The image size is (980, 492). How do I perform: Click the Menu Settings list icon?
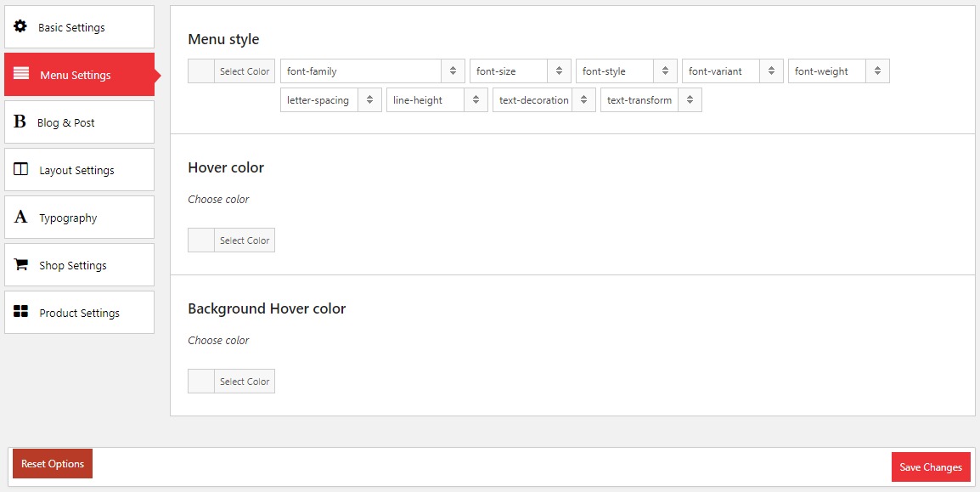[21, 74]
